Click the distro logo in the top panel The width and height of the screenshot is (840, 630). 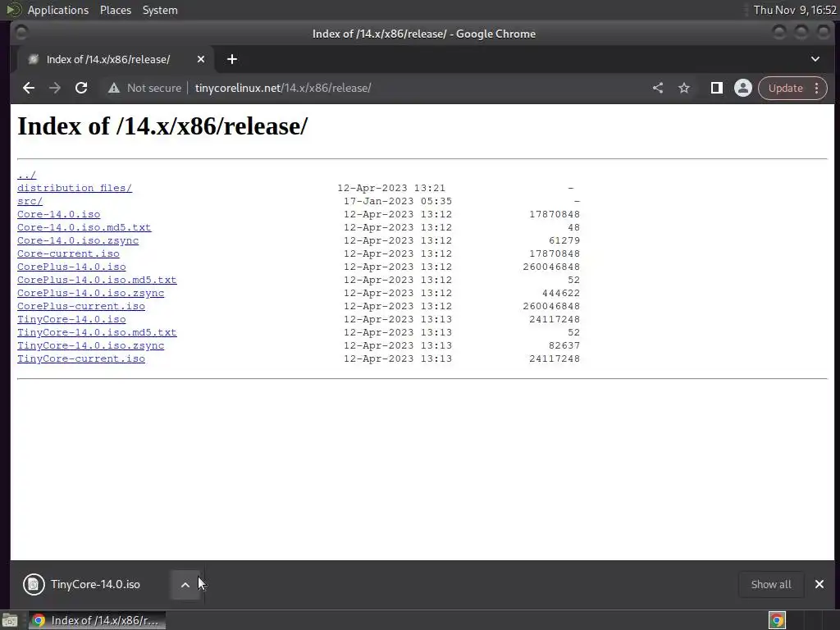(13, 10)
